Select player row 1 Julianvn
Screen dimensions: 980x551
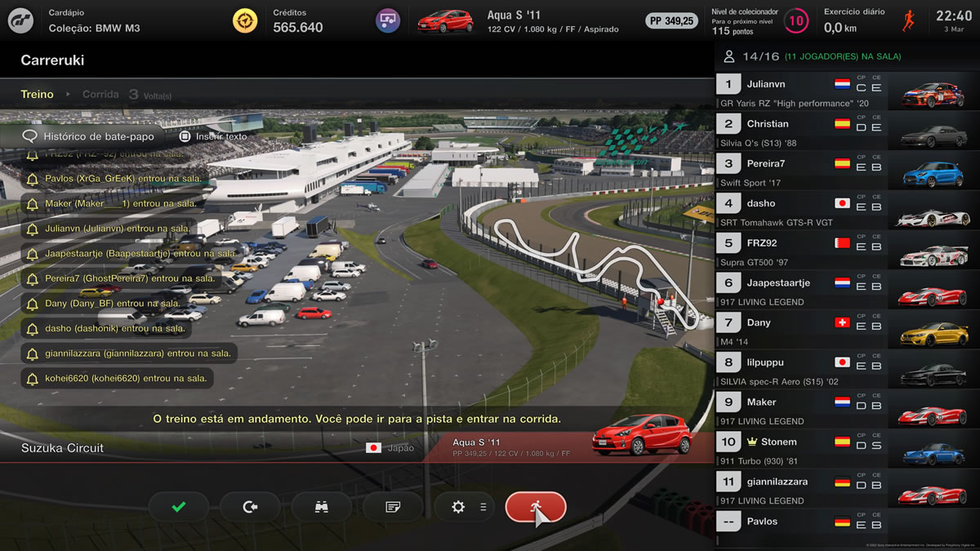(x=847, y=91)
